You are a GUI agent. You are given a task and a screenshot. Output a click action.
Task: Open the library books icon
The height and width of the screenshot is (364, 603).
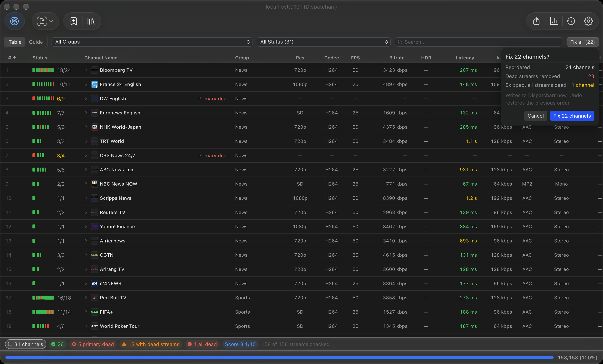[91, 21]
